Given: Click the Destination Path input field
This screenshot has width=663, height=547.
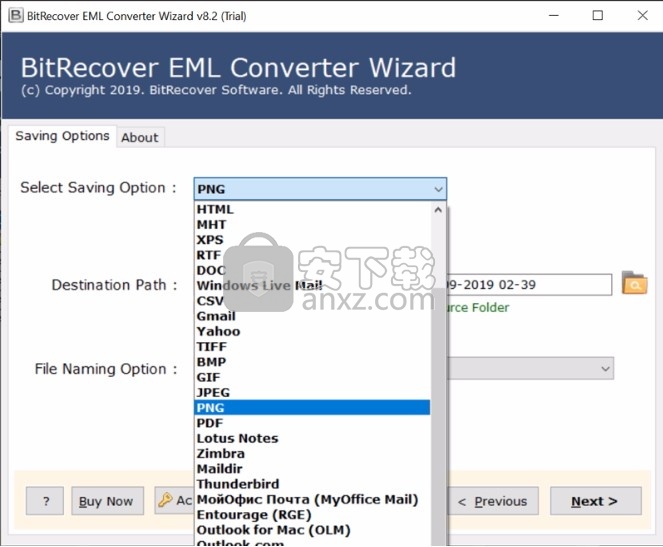Looking at the screenshot, I should pos(529,284).
